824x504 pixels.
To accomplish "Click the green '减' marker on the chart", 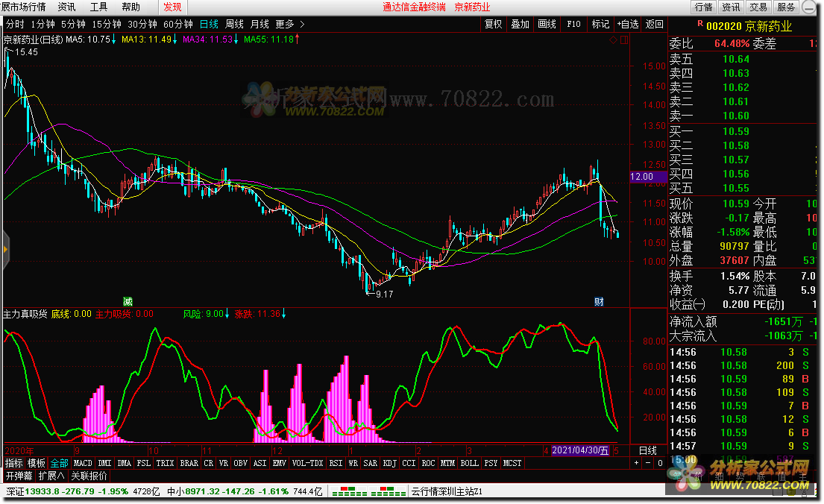I will pyautogui.click(x=128, y=301).
